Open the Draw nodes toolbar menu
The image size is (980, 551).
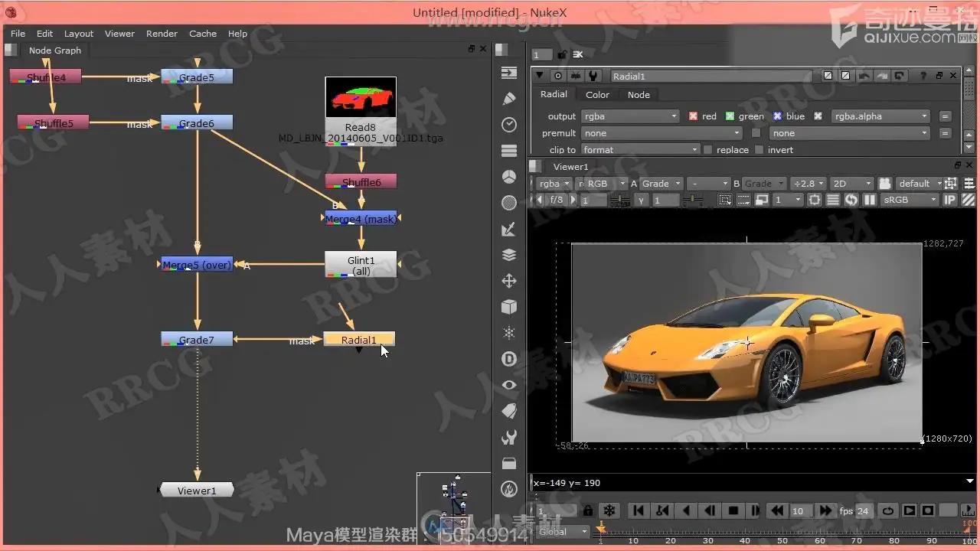(509, 99)
